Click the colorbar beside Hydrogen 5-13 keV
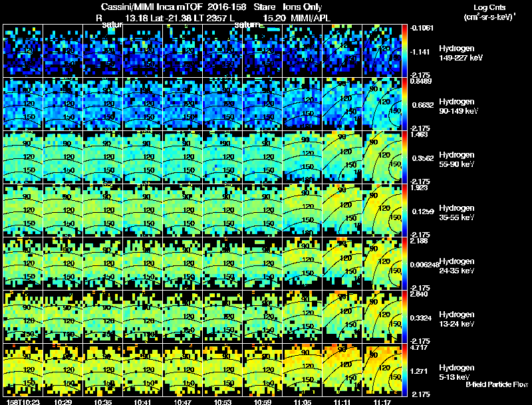The width and height of the screenshot is (532, 405). [404, 370]
